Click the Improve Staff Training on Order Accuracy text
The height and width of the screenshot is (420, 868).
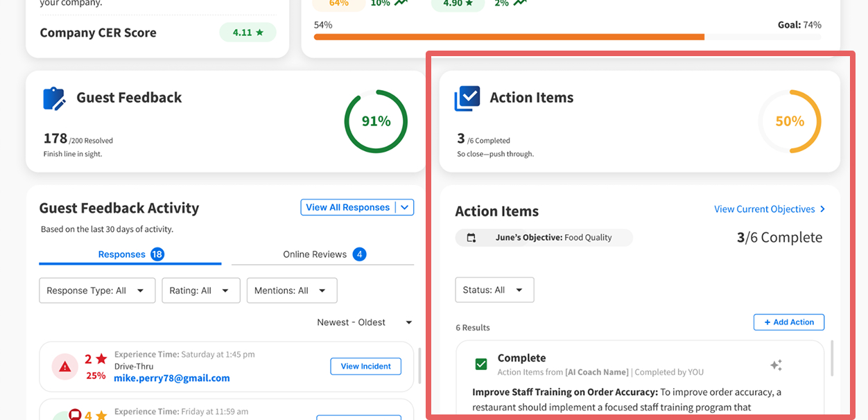point(564,392)
